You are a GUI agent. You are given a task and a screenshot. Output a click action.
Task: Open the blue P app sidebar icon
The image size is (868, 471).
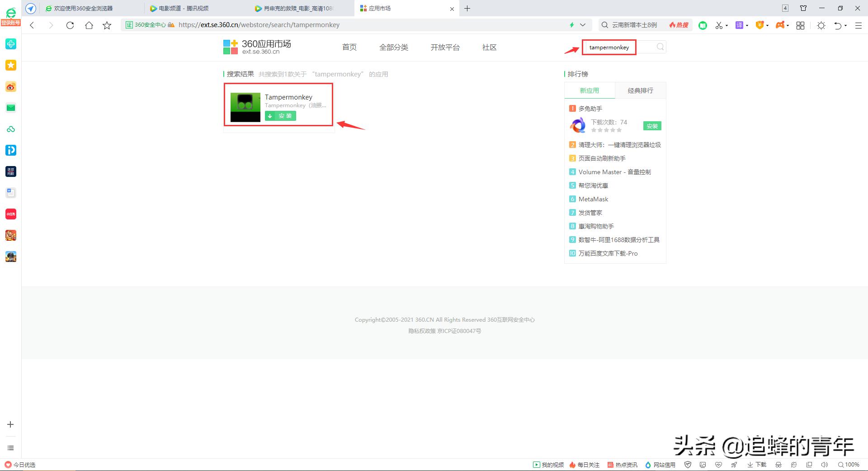tap(11, 150)
